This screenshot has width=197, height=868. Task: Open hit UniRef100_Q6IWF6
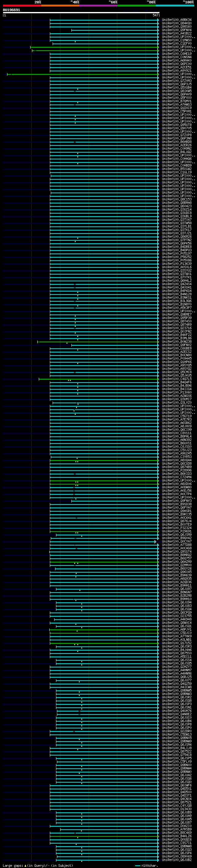click(177, 785)
